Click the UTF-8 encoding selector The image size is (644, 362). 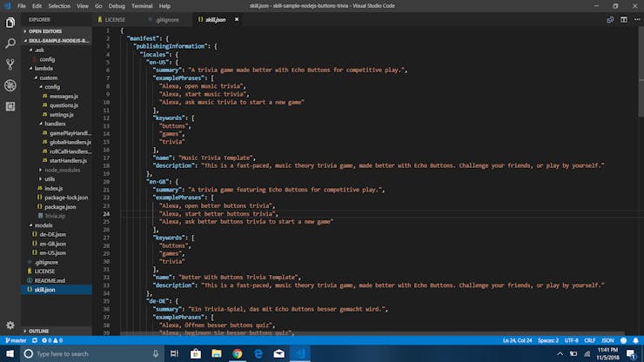(571, 340)
